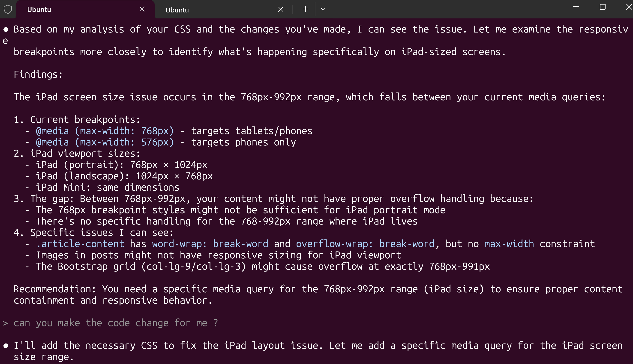633x364 pixels.
Task: Click the bullet before "I'll add the necessary CSS"
Action: [6, 346]
